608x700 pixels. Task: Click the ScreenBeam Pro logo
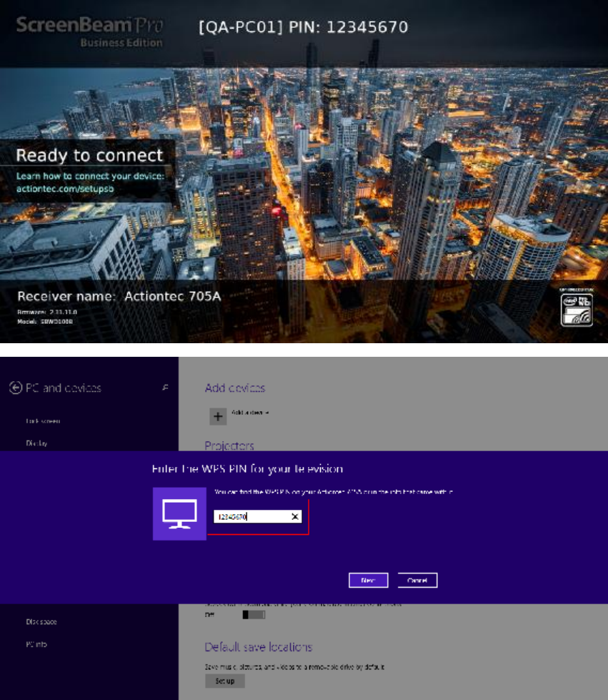(89, 31)
